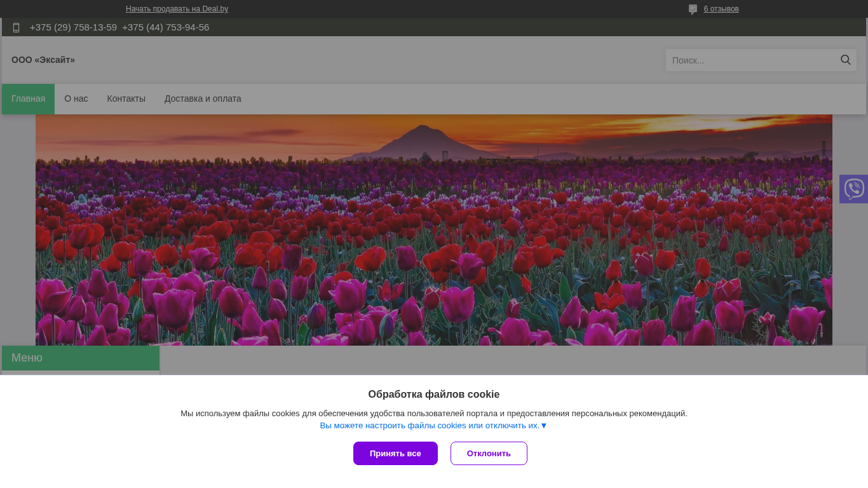This screenshot has width=868, height=488.
Task: Click the mobile phone icon
Action: [17, 27]
